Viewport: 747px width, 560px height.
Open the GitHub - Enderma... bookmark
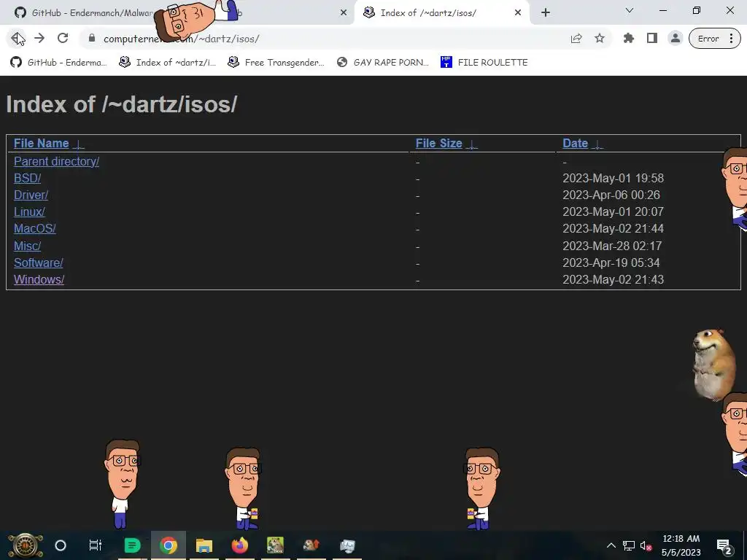coord(58,63)
